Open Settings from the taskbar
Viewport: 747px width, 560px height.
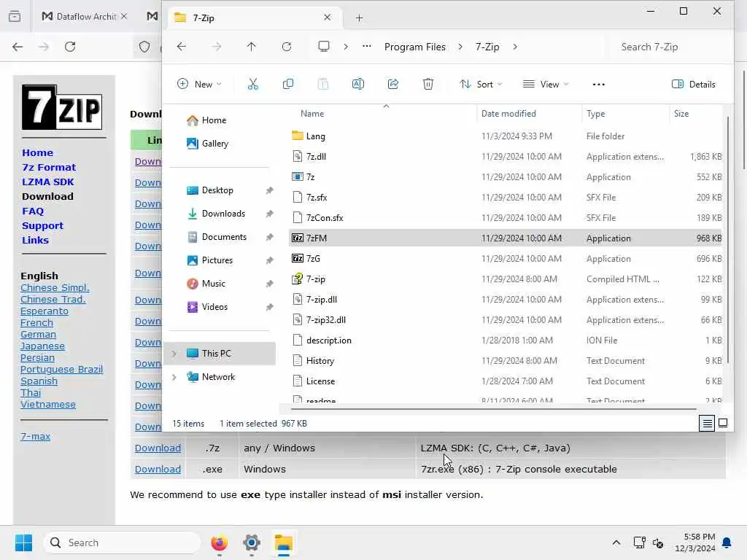coord(252,542)
